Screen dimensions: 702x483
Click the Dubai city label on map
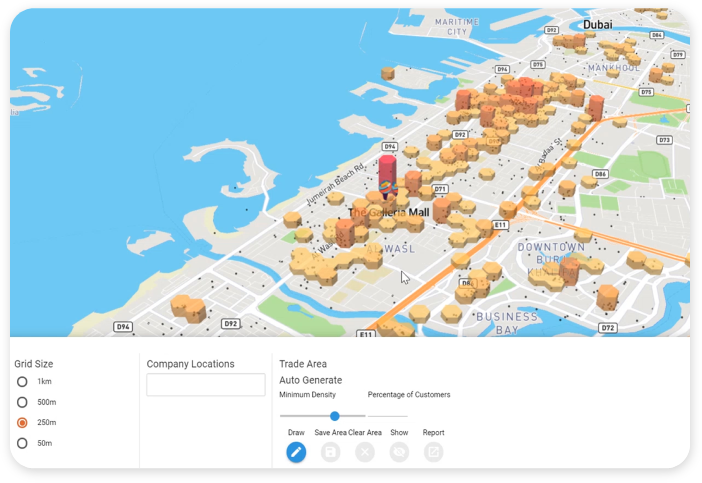pyautogui.click(x=597, y=24)
